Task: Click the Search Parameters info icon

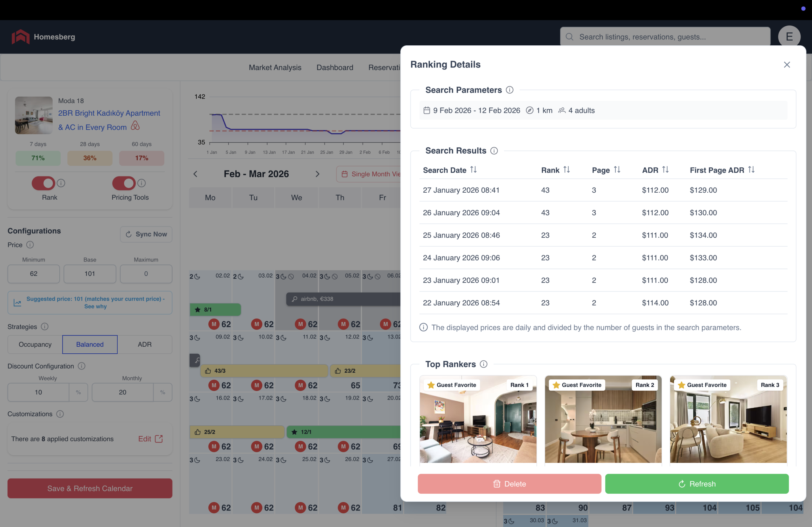Action: coord(509,90)
